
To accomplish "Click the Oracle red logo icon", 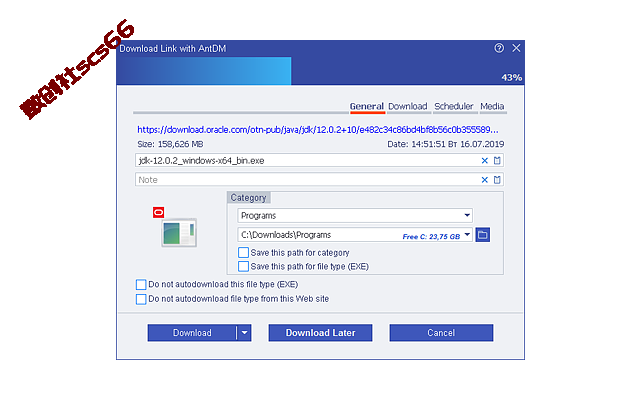I will (x=158, y=212).
